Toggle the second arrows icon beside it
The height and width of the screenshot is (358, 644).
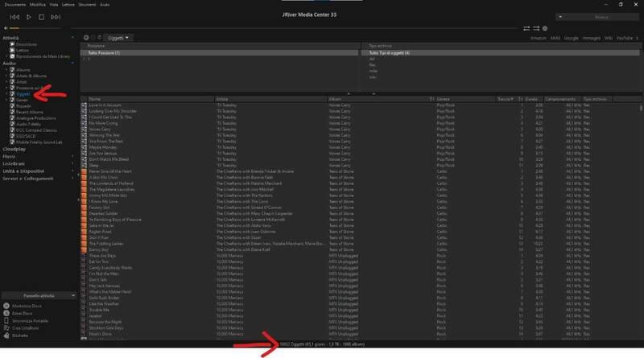click(x=536, y=28)
